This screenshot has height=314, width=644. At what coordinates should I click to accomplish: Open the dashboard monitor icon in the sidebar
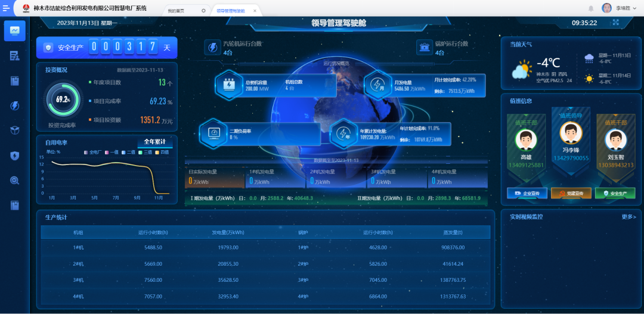[x=14, y=30]
